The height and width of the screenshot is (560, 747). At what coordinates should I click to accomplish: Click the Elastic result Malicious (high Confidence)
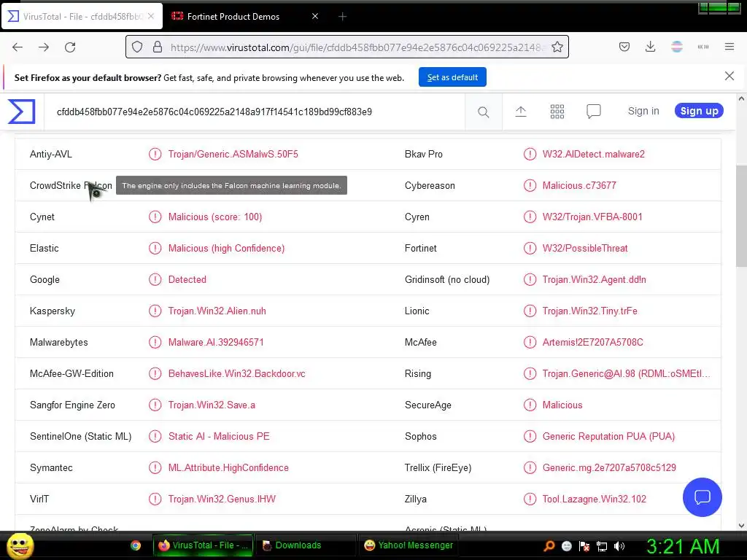226,249
